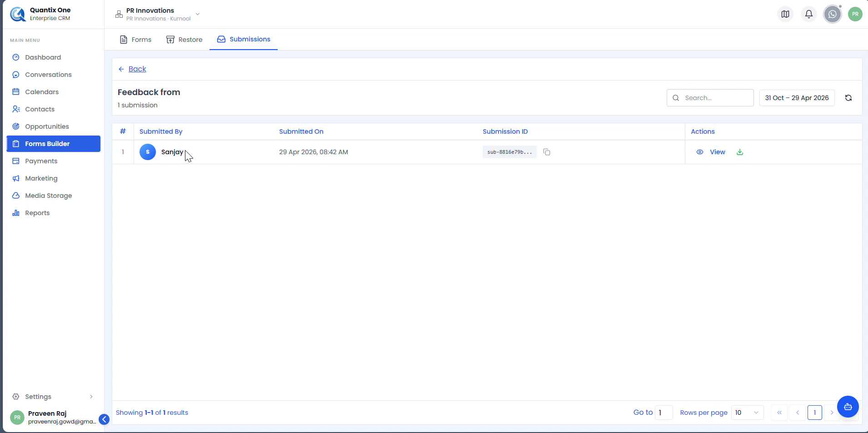Copy the submission ID
This screenshot has width=868, height=433.
pyautogui.click(x=547, y=152)
